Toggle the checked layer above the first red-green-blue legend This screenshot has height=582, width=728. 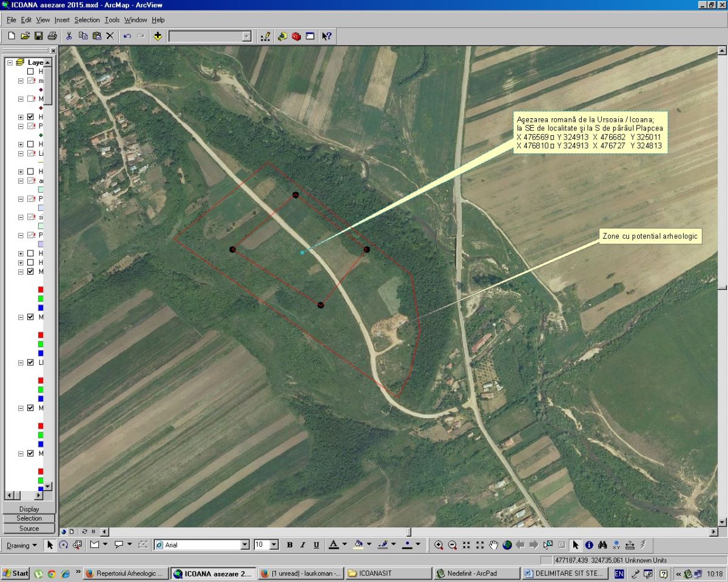(x=30, y=272)
